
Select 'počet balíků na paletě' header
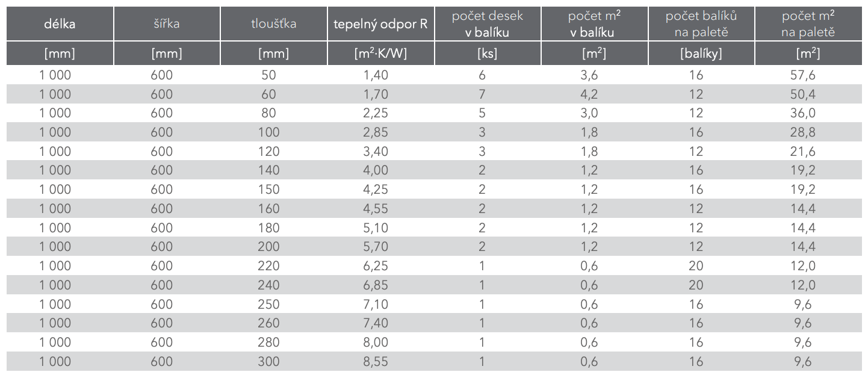coord(701,24)
